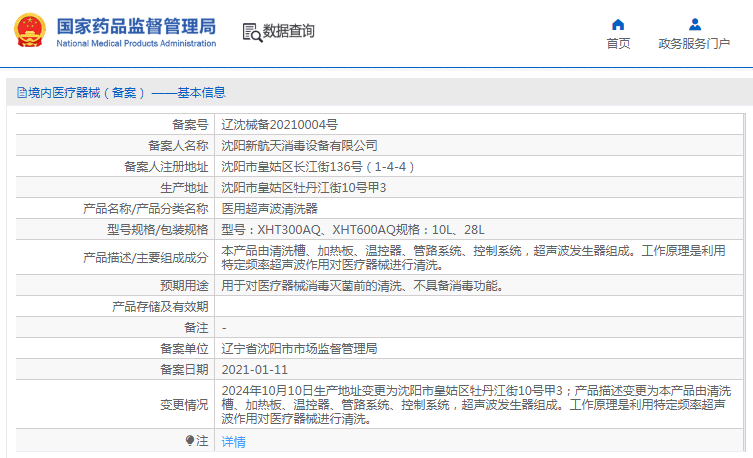Click the 产品描述/主要组成成分 label
753x458 pixels.
point(146,258)
